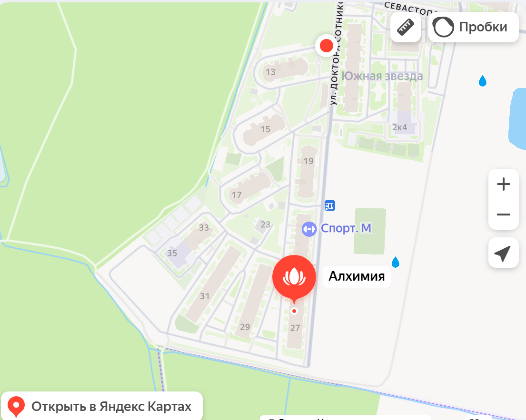The height and width of the screenshot is (420, 526).
Task: Click the water drop icon near Алхимия
Action: (x=396, y=262)
